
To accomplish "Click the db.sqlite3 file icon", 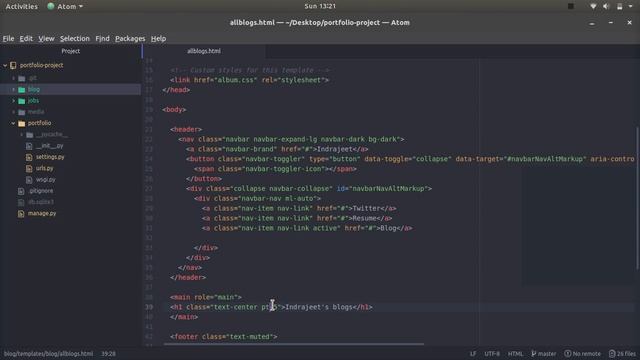I will click(21, 202).
